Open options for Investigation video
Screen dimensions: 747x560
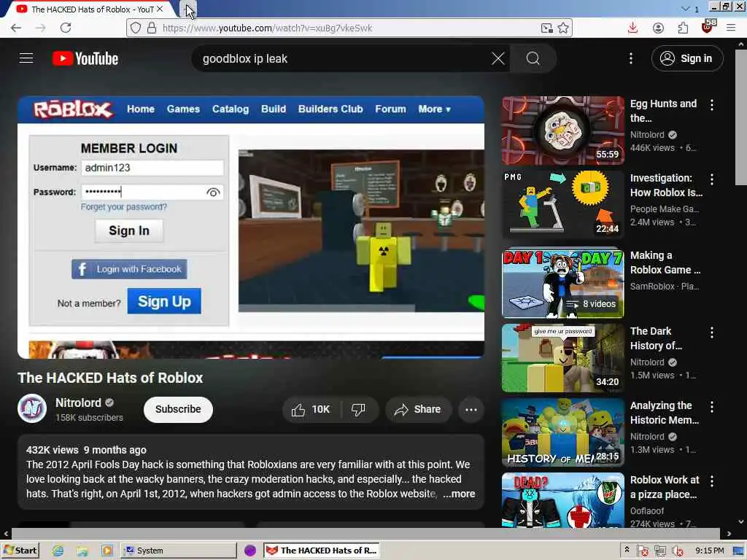[x=712, y=179]
